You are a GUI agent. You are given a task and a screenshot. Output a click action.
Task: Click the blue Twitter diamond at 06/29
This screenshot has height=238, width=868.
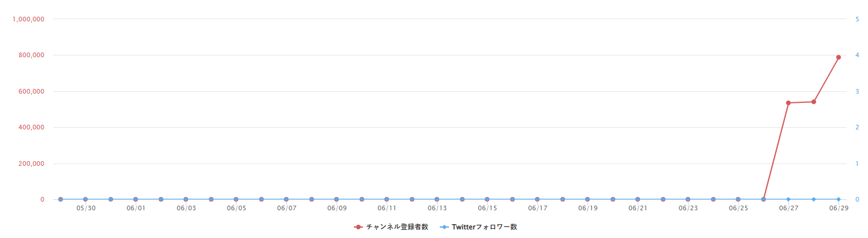pyautogui.click(x=838, y=199)
